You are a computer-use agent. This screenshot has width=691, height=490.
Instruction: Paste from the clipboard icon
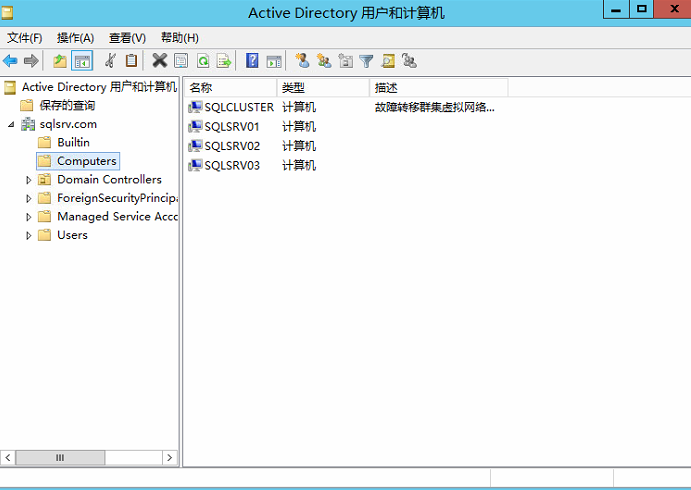131,61
